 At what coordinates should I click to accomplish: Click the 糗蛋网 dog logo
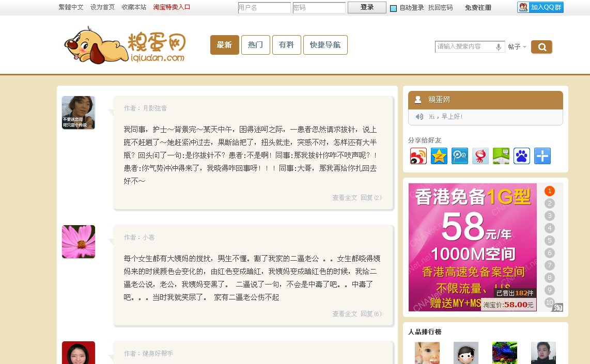click(x=125, y=45)
